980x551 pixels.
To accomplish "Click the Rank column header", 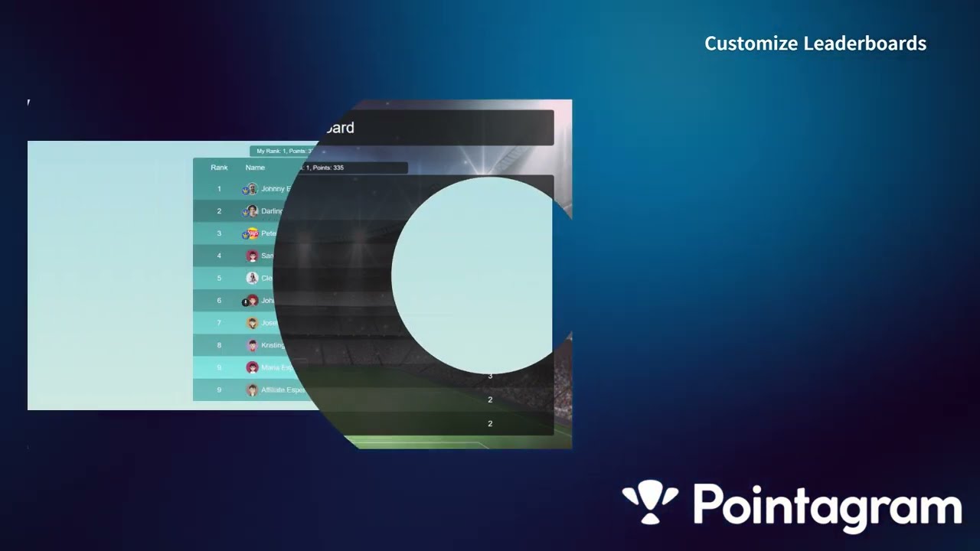I will (219, 168).
